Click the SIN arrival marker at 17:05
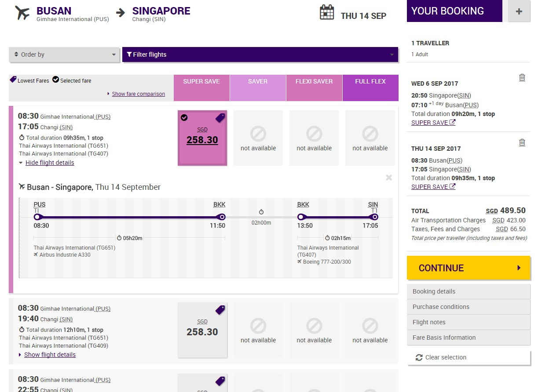The width and height of the screenshot is (538, 392). click(x=375, y=217)
